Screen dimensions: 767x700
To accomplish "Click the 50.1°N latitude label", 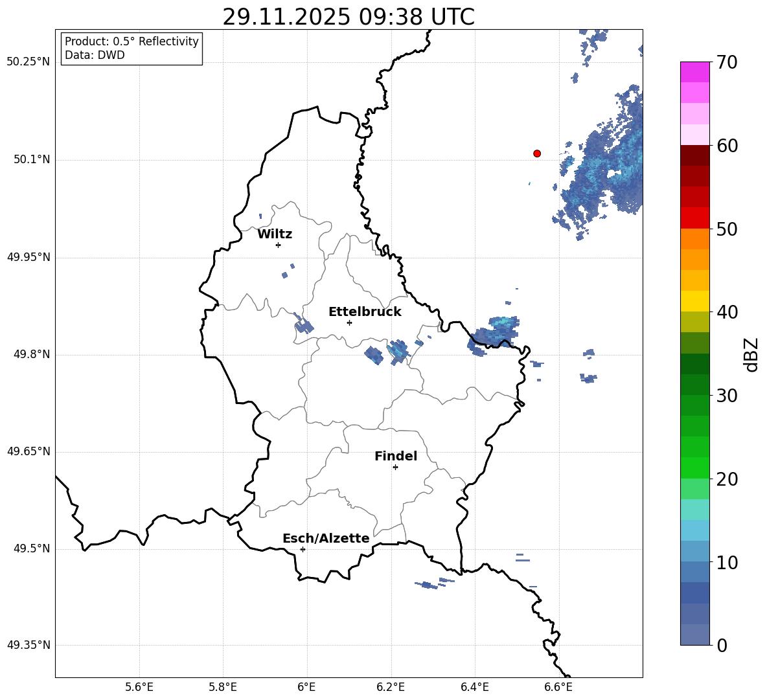I will pos(32,160).
